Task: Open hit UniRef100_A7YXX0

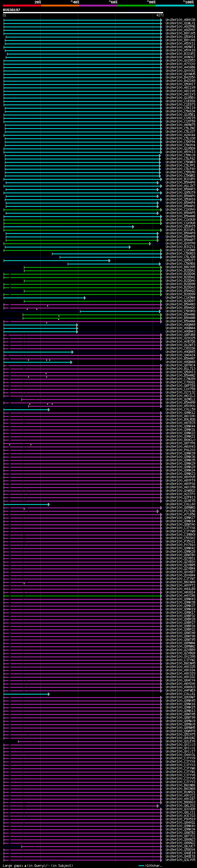Action: (180, 64)
